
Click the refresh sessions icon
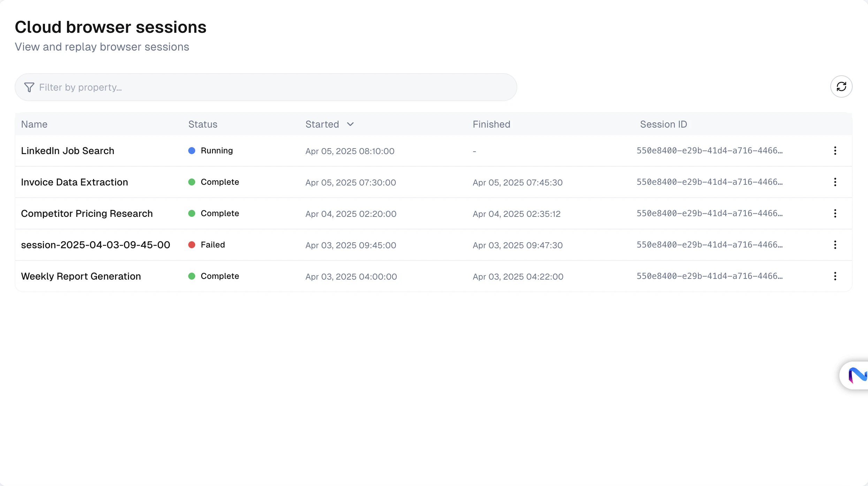(841, 87)
